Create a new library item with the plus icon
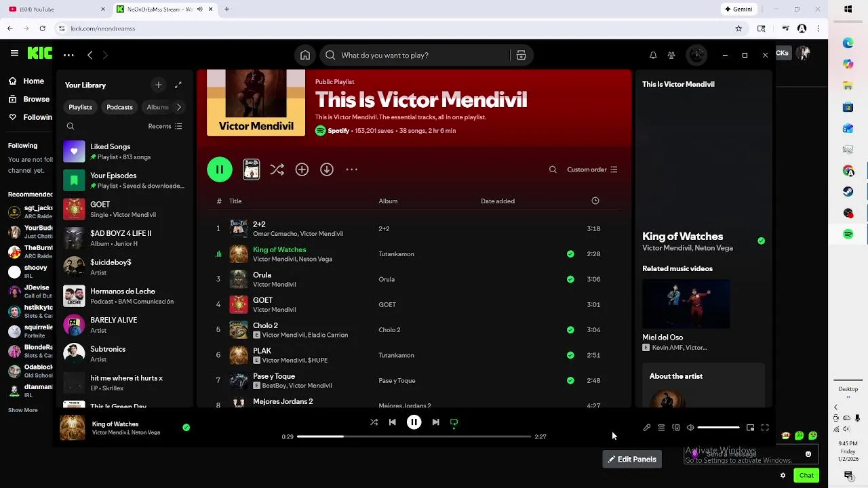Image resolution: width=868 pixels, height=488 pixels. 159,85
